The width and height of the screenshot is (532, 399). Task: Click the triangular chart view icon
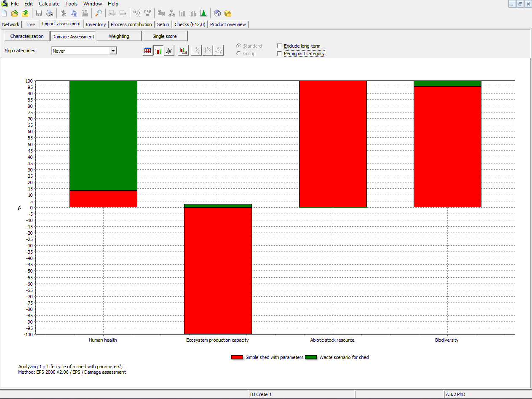[x=169, y=51]
